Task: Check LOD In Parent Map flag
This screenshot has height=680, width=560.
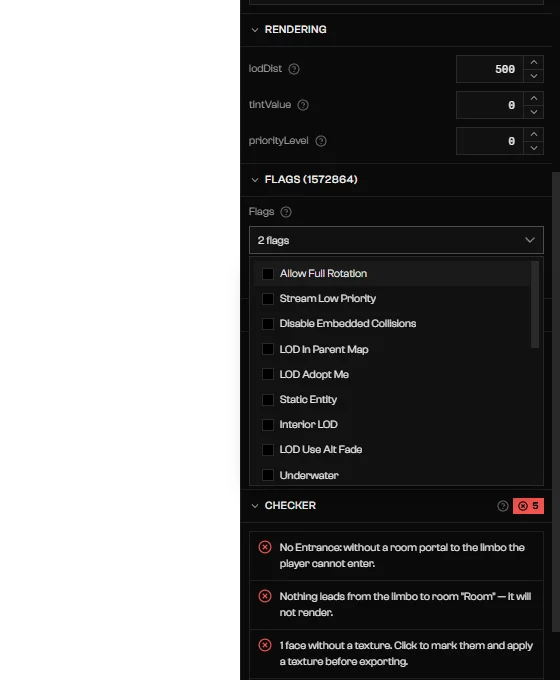Action: click(268, 349)
